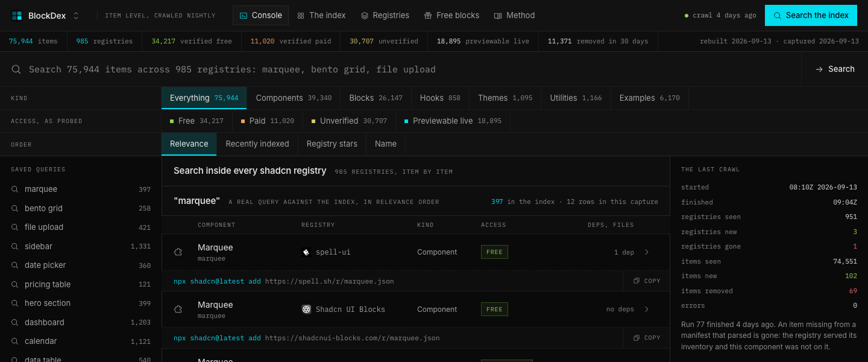
Task: Run saved query date picker
Action: click(x=81, y=265)
